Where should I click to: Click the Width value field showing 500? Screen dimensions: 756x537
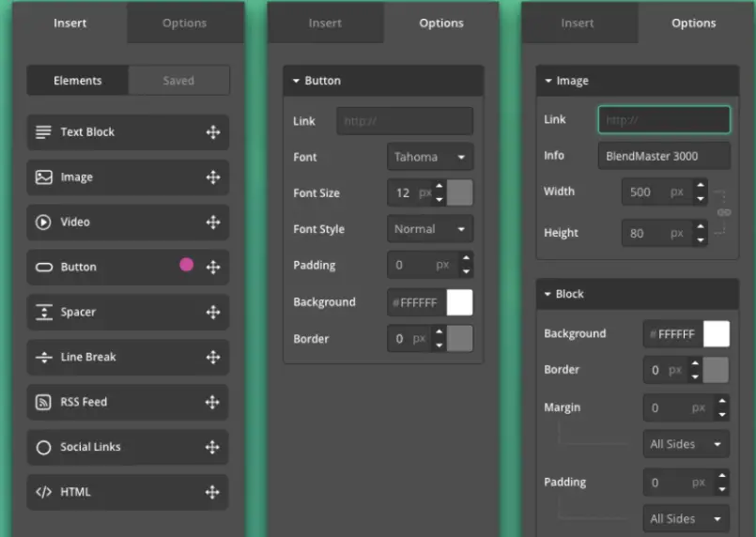coord(658,192)
